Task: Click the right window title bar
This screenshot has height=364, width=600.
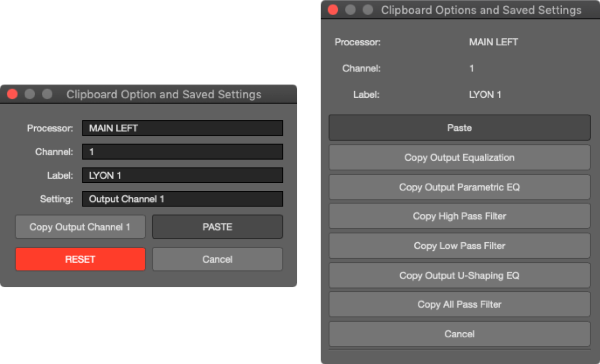Action: tap(481, 10)
